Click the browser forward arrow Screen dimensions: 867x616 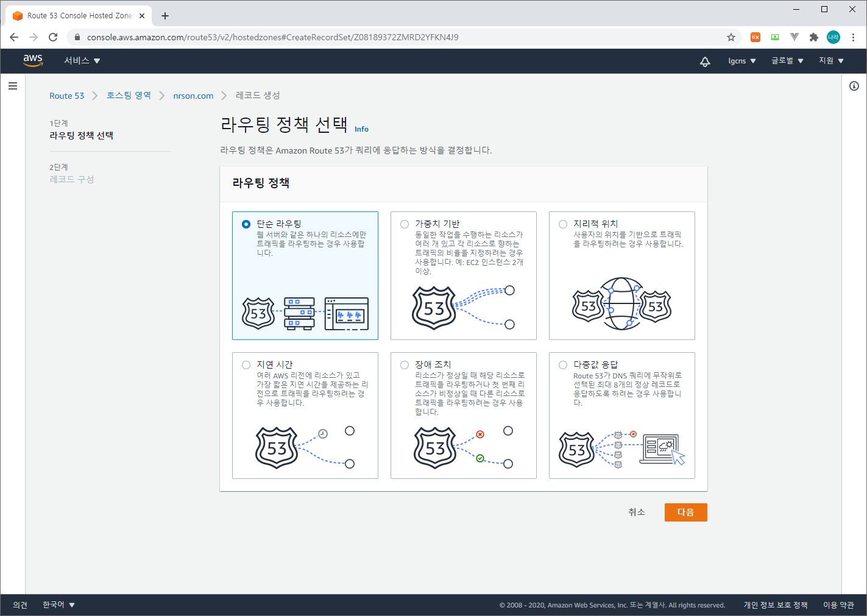[x=34, y=37]
